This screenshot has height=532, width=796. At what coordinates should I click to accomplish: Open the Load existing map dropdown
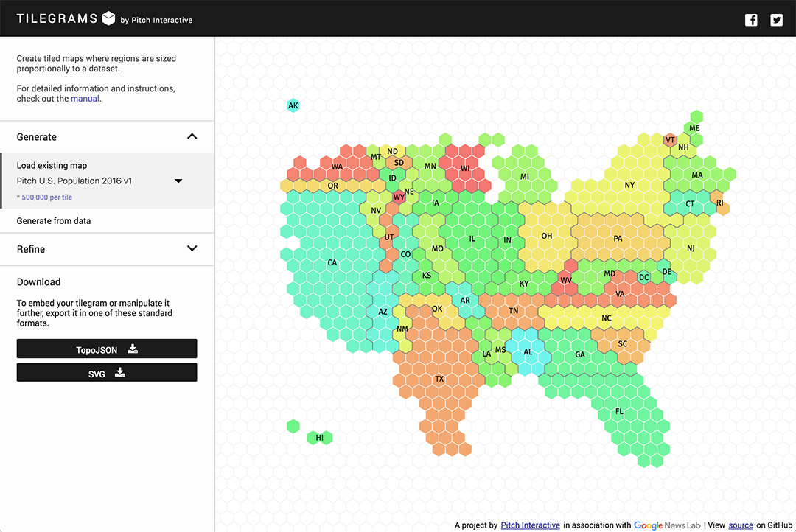178,180
